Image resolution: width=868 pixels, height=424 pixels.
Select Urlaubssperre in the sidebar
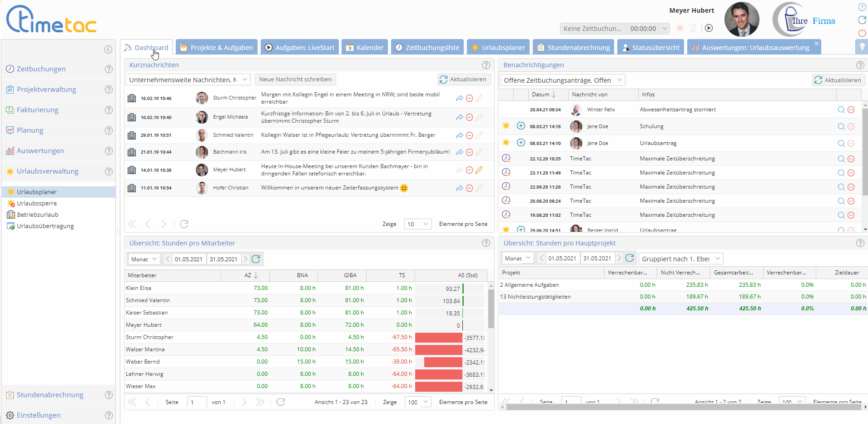point(37,203)
